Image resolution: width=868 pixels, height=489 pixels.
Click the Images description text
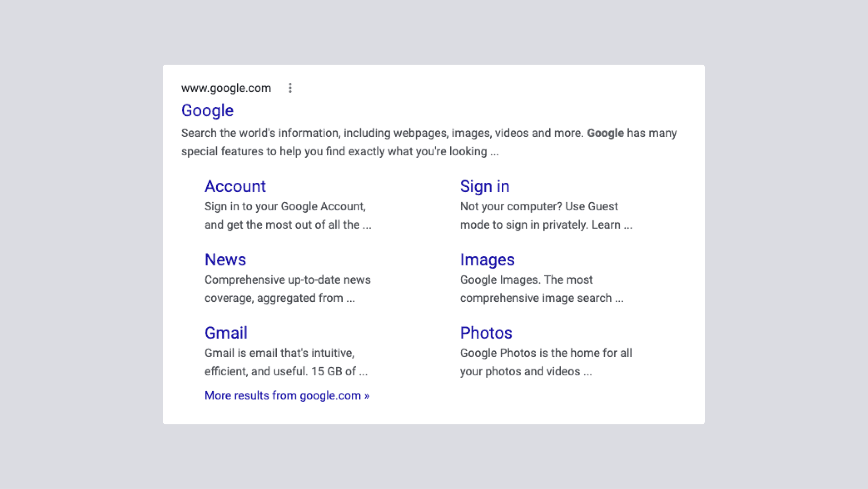tap(526, 280)
